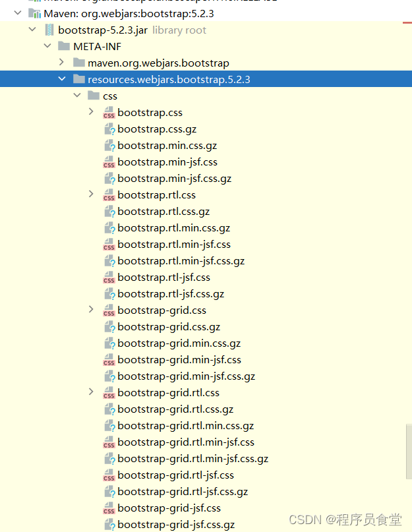
Task: Select bootstrap-5.2.3.jar library root
Action: click(132, 30)
